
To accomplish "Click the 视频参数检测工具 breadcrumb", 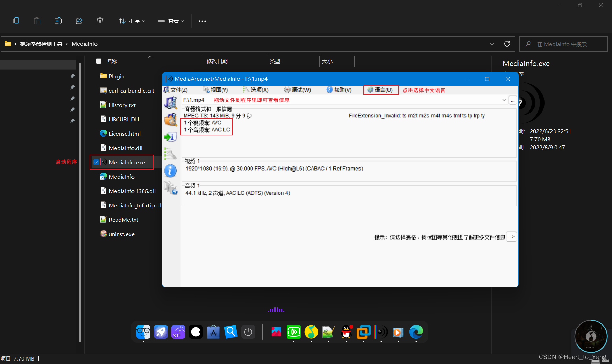I will click(x=41, y=44).
